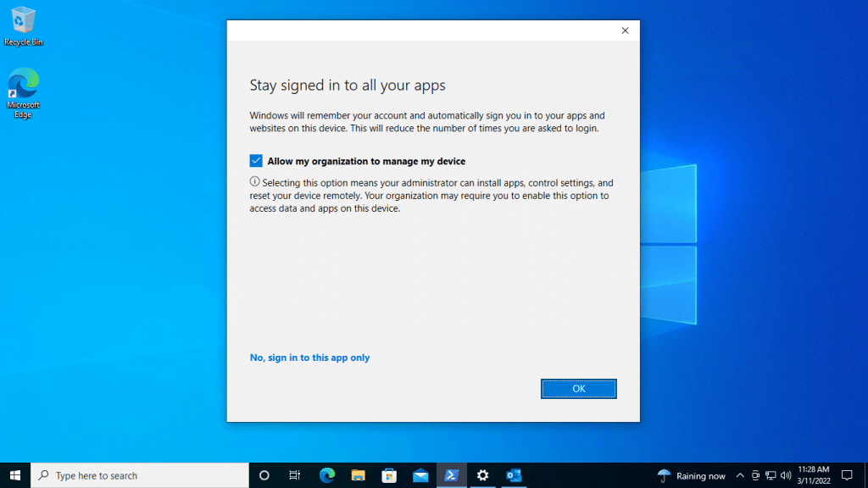Open the Settings gear on the taskbar
This screenshot has width=868, height=488.
click(482, 475)
